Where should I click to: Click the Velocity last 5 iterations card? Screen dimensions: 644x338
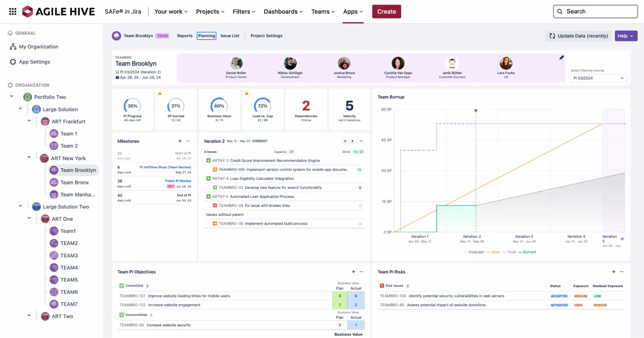click(349, 109)
